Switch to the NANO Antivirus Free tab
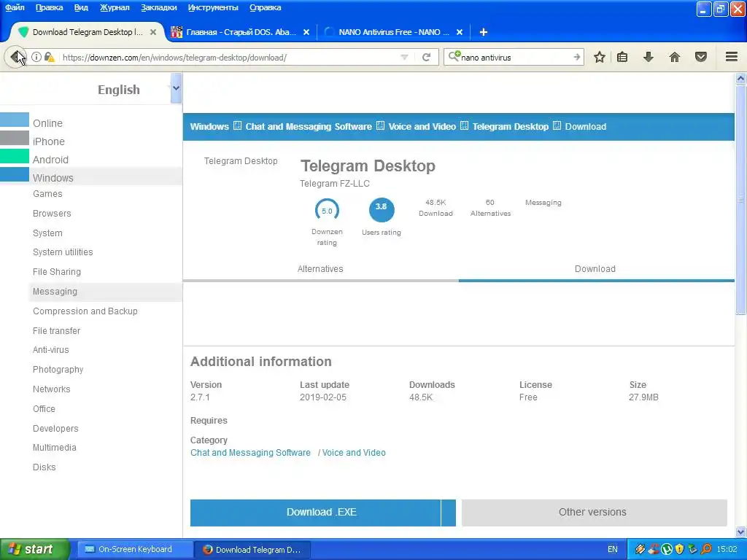The image size is (747, 560). click(x=393, y=32)
